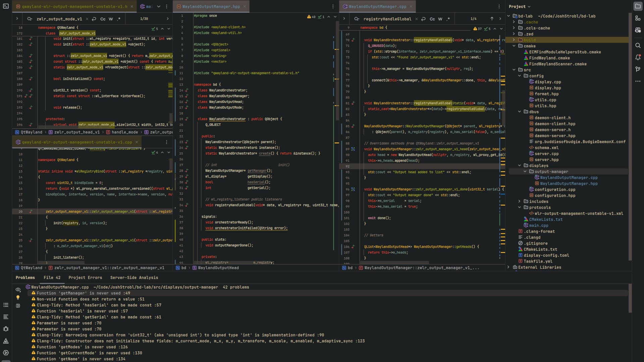This screenshot has height=362, width=644.
Task: Switch to the Project Errors tab
Action: tap(85, 278)
